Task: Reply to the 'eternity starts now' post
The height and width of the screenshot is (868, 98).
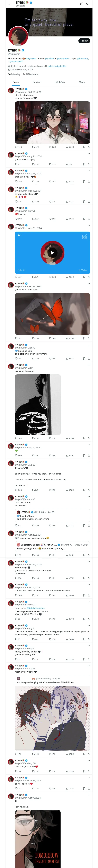Action: point(16,147)
